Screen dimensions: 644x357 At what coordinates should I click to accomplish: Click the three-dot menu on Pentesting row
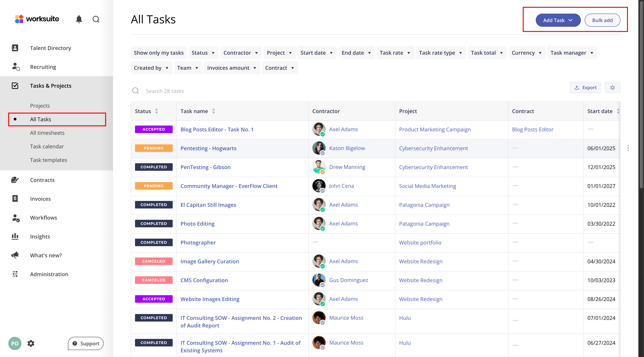pos(628,148)
